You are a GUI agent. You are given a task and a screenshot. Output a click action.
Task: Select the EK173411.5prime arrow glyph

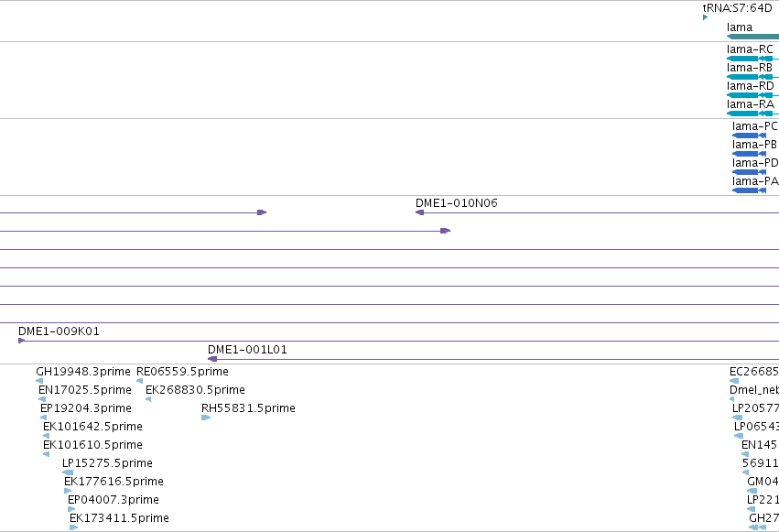pyautogui.click(x=73, y=528)
